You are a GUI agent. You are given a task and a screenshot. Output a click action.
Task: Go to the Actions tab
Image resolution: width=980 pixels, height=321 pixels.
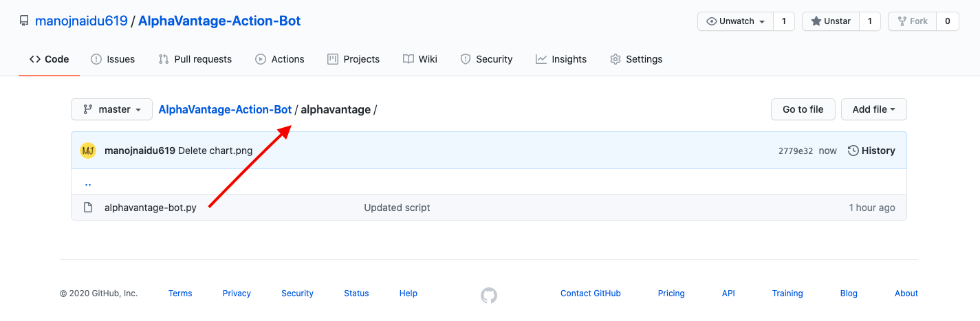pyautogui.click(x=280, y=59)
